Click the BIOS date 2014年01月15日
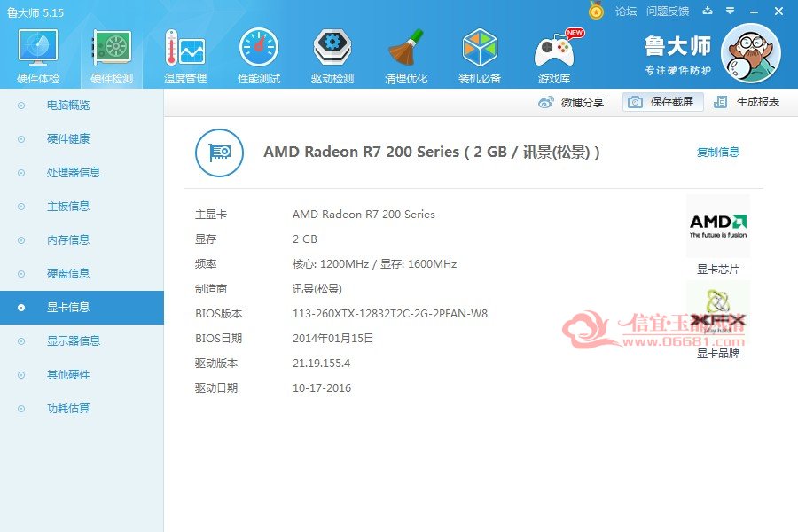Screen dimensions: 798x532 (332, 339)
